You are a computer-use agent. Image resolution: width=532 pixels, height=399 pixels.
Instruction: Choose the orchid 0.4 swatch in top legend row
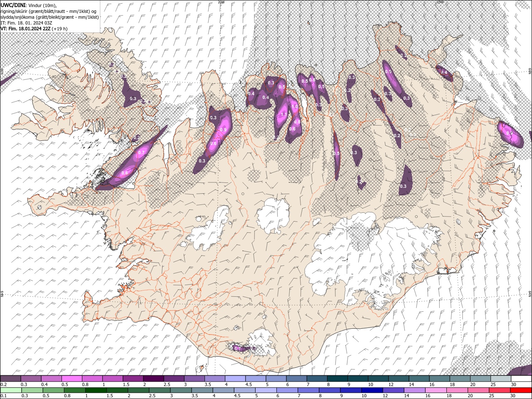[x=52, y=379]
